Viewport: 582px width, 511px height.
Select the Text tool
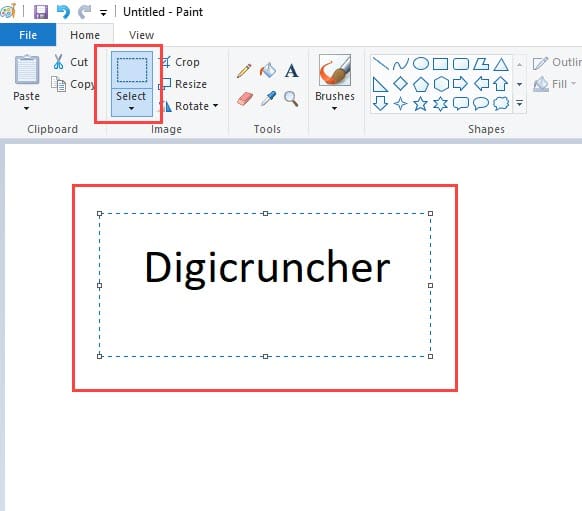[x=291, y=71]
